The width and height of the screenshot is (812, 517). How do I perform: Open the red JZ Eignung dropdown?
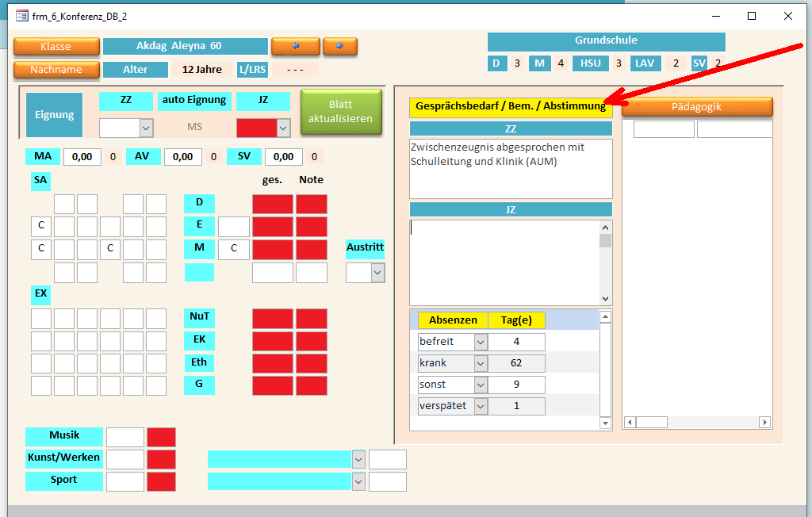[283, 128]
